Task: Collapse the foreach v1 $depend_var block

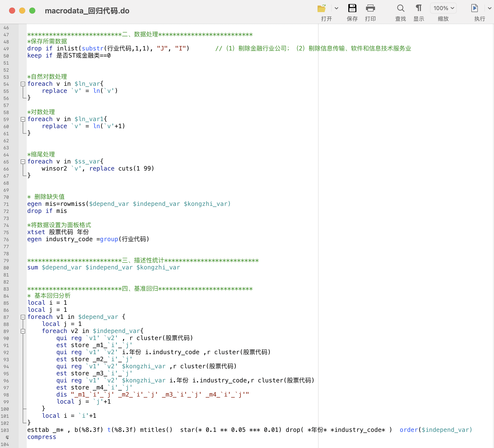Action: point(23,317)
